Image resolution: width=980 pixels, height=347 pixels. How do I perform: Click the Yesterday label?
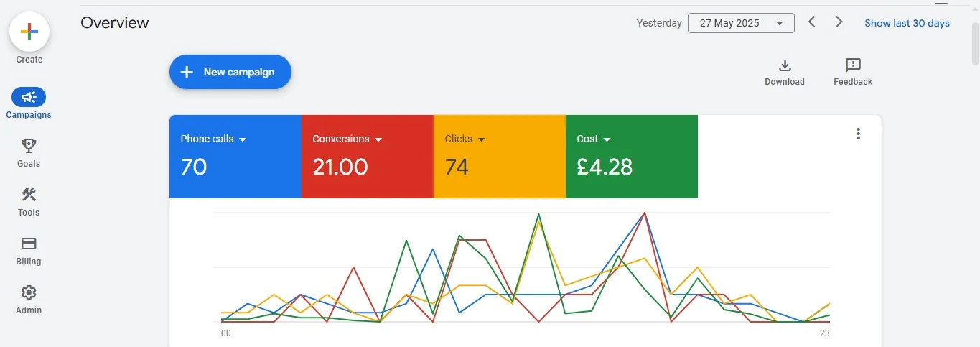(659, 23)
